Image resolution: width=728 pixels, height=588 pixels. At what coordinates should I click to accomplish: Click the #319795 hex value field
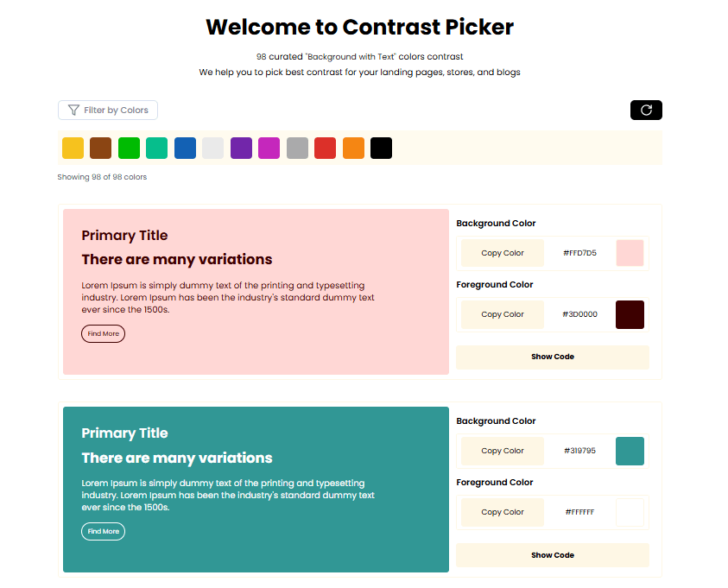pyautogui.click(x=580, y=450)
